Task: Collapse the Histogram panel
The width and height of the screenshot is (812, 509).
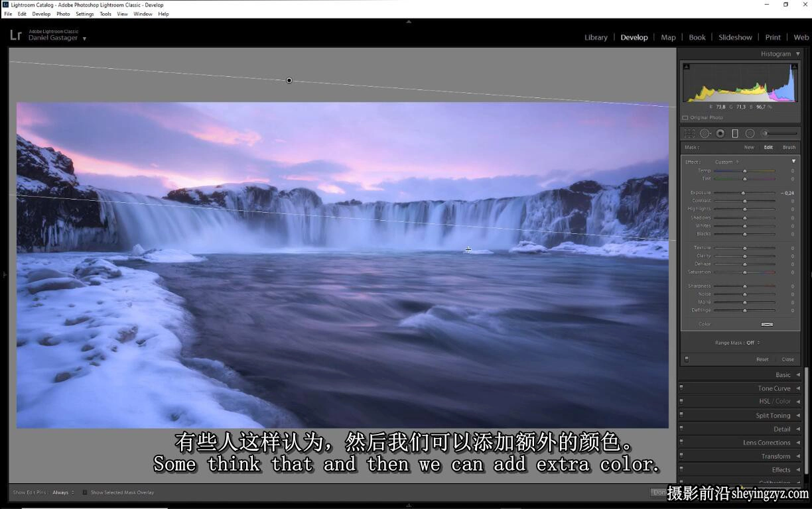Action: (x=797, y=54)
